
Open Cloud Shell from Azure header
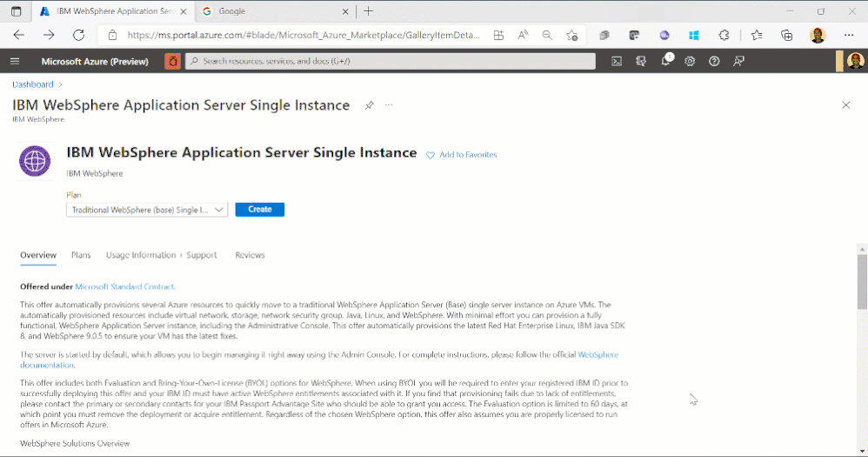click(x=616, y=62)
